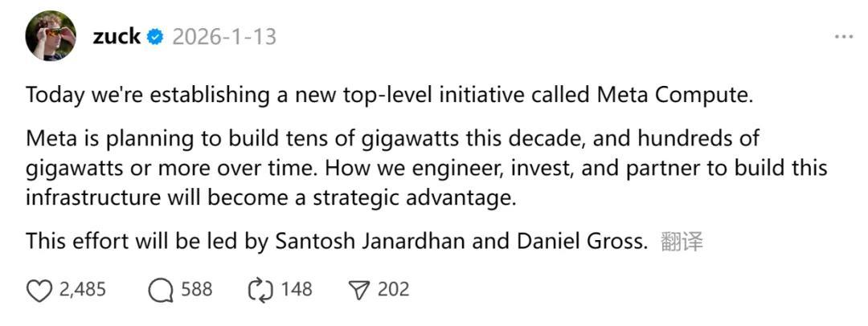Open zuck's profile picture
Viewport: 868px width, 326px height.
coord(51,36)
